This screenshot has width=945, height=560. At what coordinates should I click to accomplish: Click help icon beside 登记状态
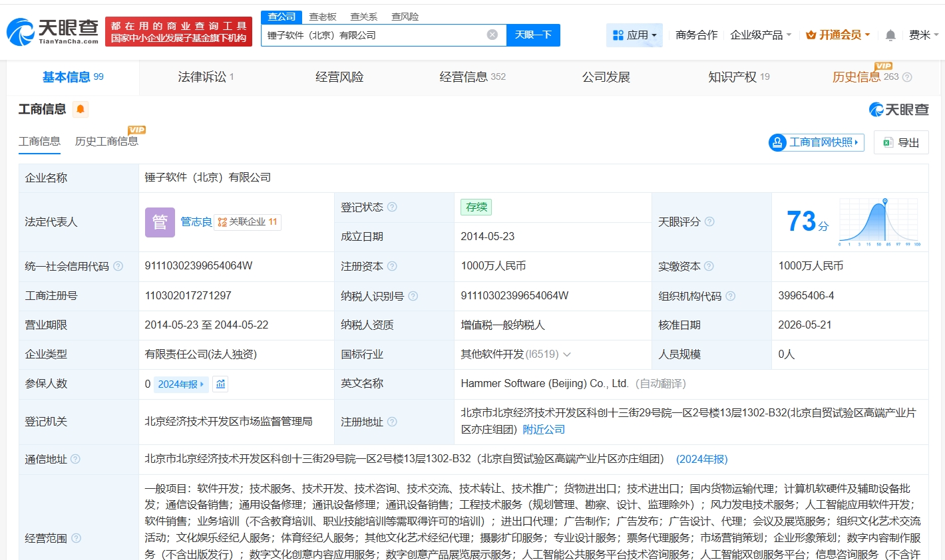pyautogui.click(x=392, y=207)
